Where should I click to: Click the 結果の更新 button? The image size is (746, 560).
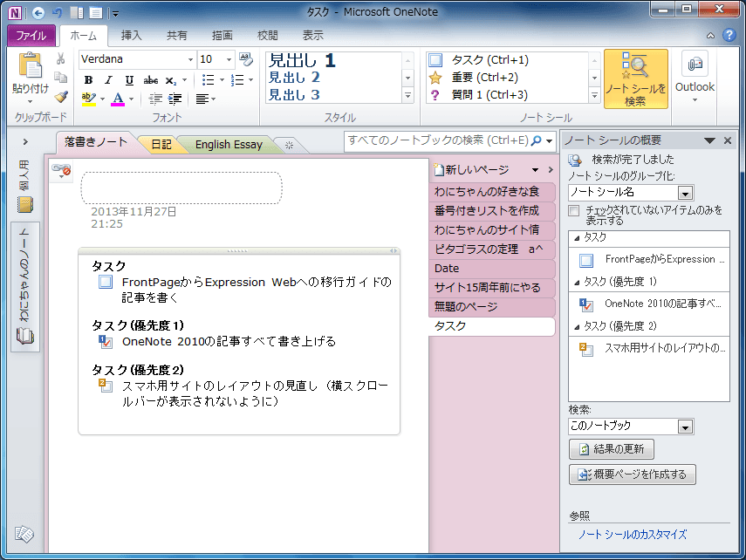tap(612, 449)
